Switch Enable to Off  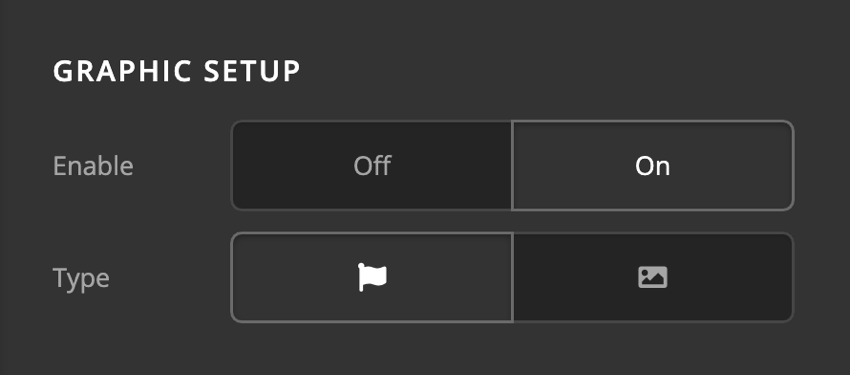[x=372, y=165]
